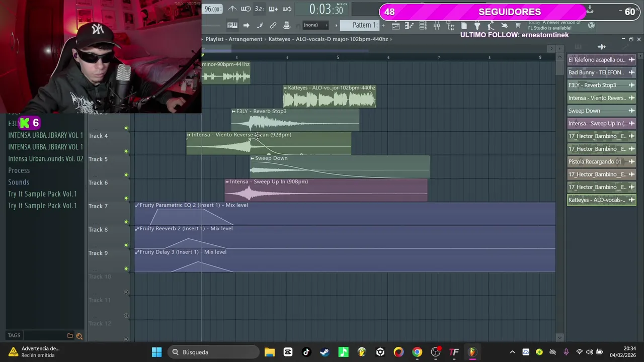Open Windows Start menu
This screenshot has height=362, width=644.
coord(156,352)
